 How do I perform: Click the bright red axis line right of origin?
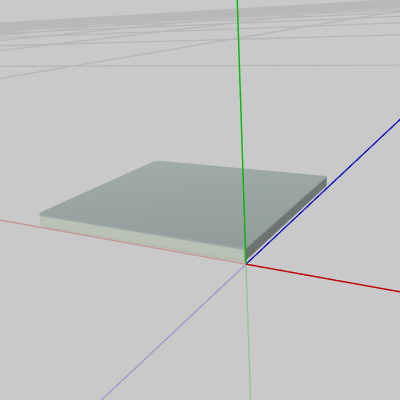(323, 278)
